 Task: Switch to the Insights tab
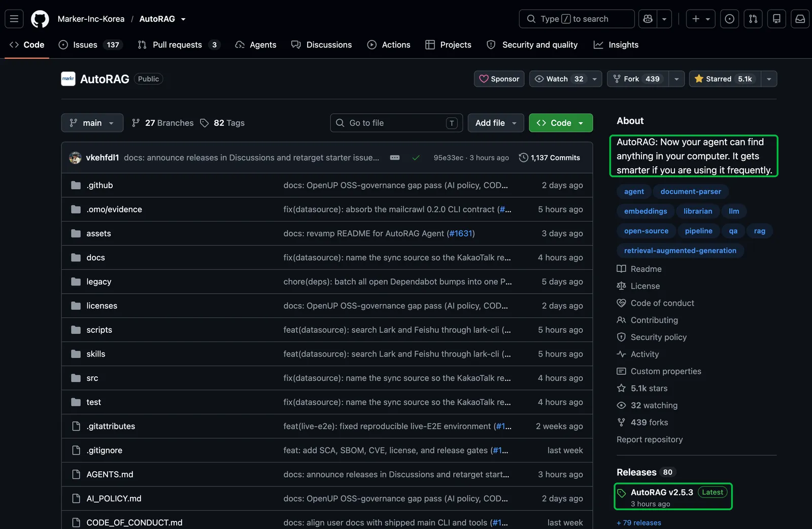[616, 45]
